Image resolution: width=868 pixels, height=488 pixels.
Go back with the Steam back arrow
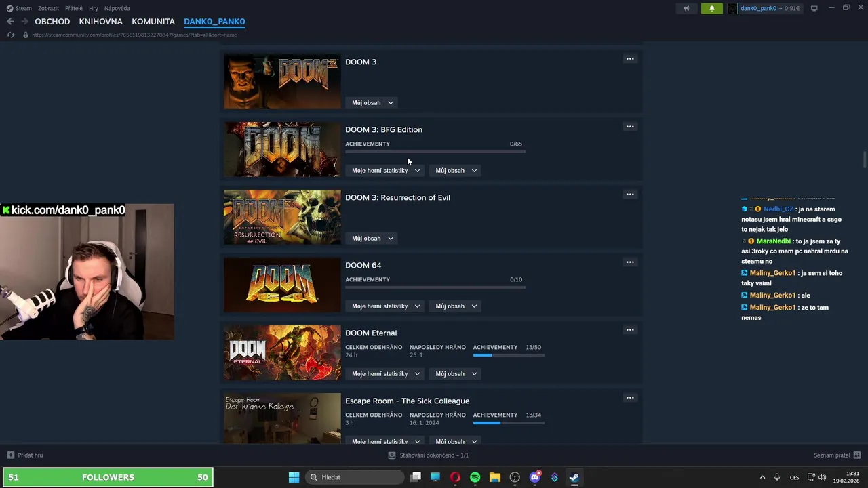click(x=10, y=22)
